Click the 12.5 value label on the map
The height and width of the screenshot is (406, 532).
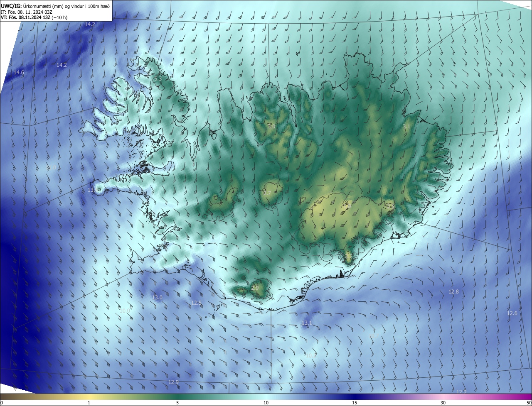pyautogui.click(x=196, y=303)
